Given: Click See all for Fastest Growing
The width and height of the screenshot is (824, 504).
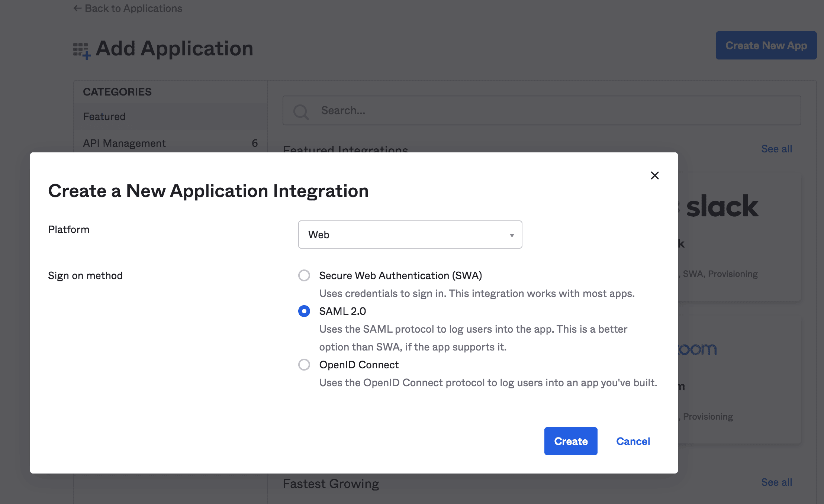Looking at the screenshot, I should 776,482.
